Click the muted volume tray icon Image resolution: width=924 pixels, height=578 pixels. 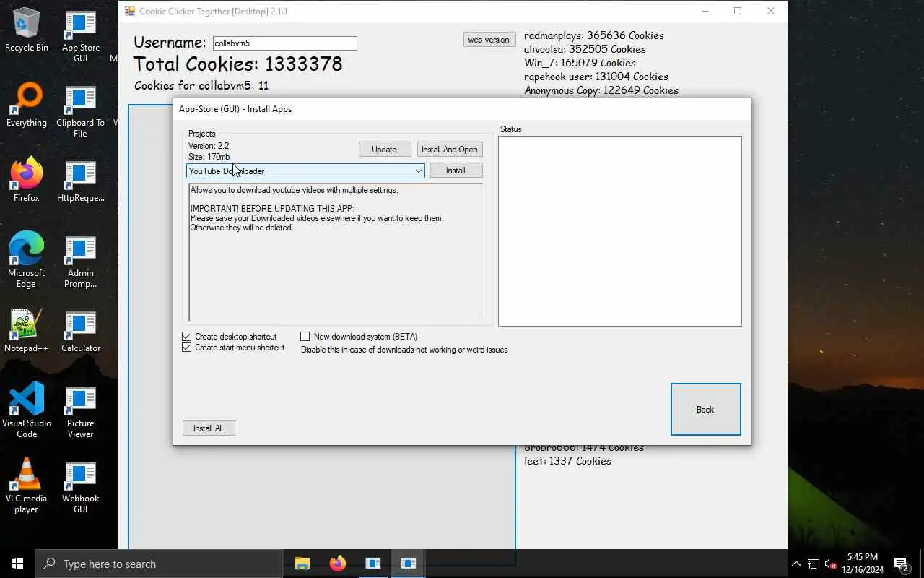pos(832,564)
